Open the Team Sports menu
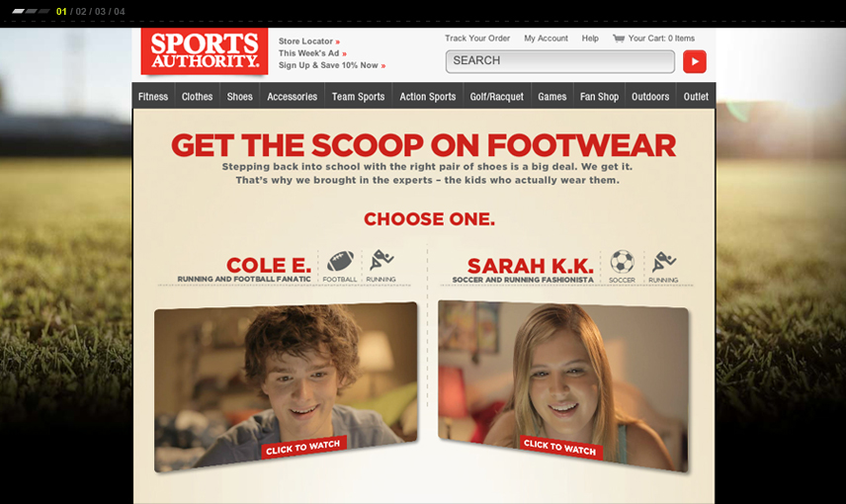This screenshot has width=846, height=504. click(358, 97)
